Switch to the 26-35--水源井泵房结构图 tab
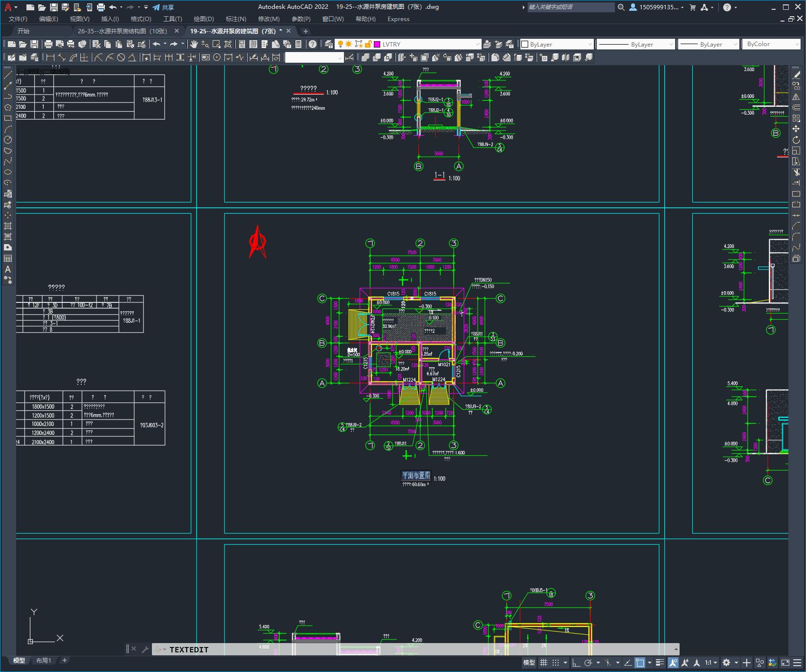Viewport: 806px width, 672px height. 122,31
